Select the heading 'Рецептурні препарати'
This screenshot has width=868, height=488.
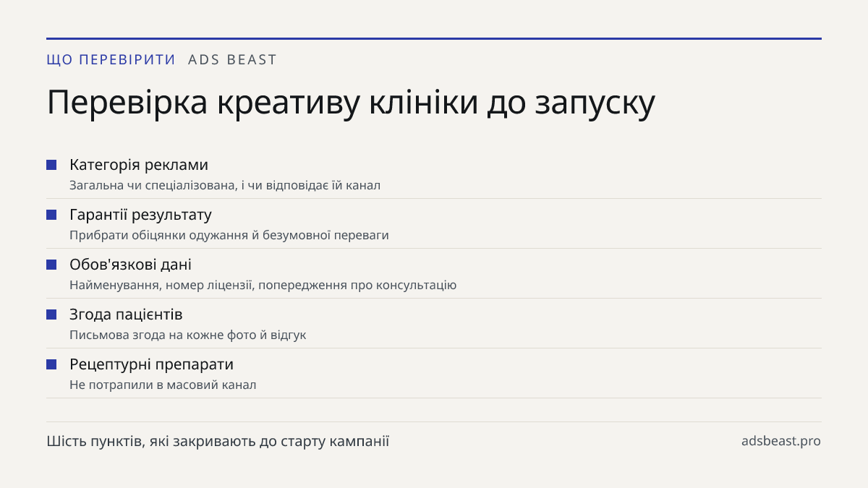click(151, 364)
